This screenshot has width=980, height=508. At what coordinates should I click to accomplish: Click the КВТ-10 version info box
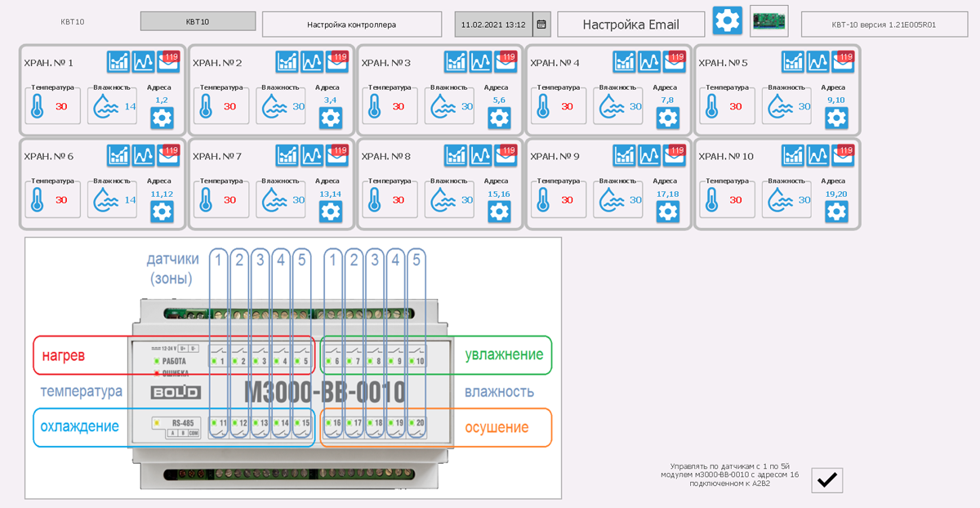coord(883,25)
